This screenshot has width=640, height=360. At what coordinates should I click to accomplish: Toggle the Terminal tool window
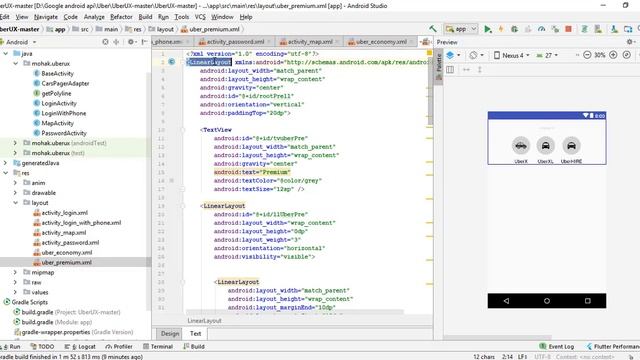[x=158, y=347]
